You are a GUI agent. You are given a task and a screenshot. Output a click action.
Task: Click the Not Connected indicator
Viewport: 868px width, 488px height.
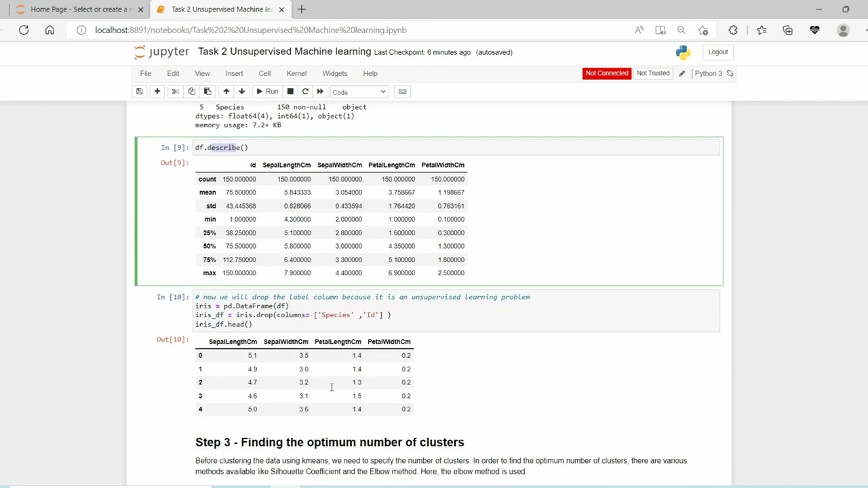click(x=607, y=73)
